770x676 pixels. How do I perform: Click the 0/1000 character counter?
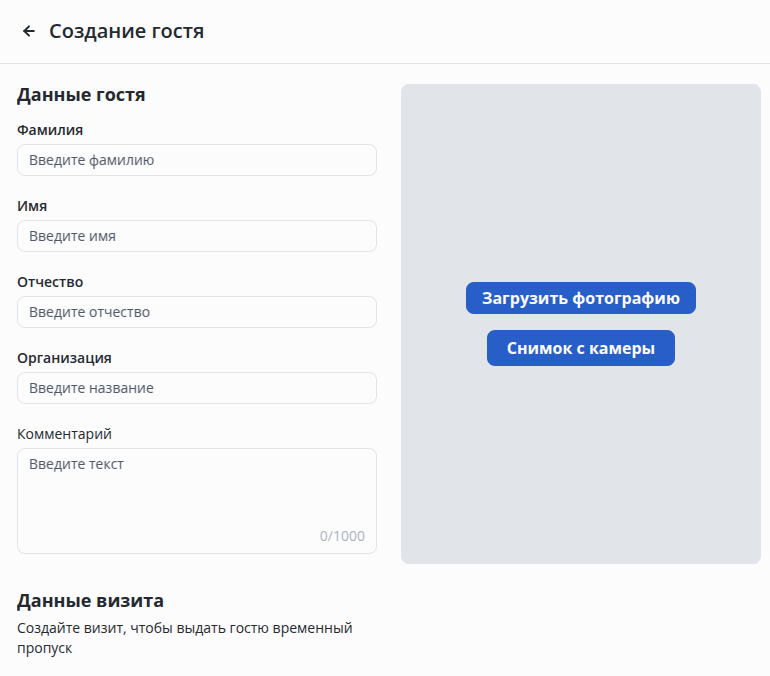(342, 536)
